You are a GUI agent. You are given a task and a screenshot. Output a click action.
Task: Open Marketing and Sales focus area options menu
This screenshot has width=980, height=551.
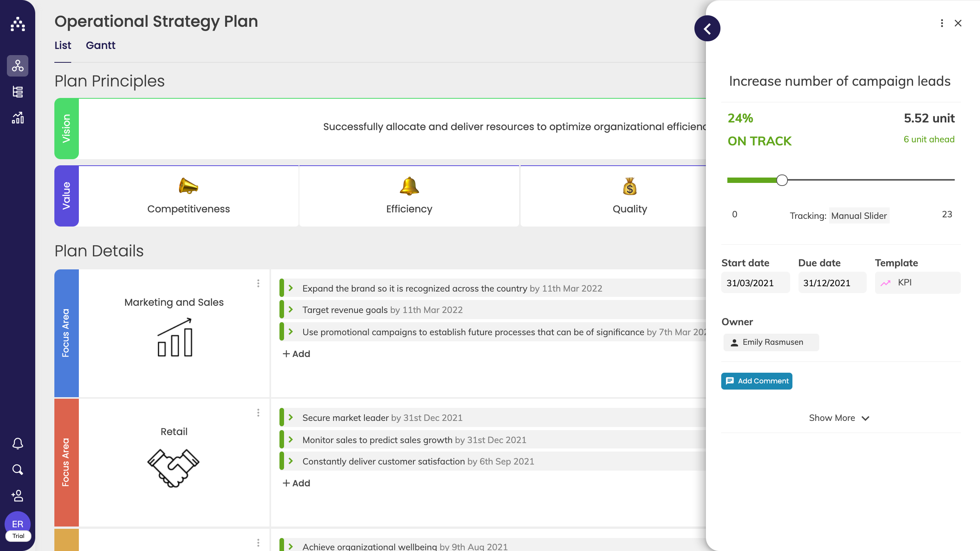[258, 283]
